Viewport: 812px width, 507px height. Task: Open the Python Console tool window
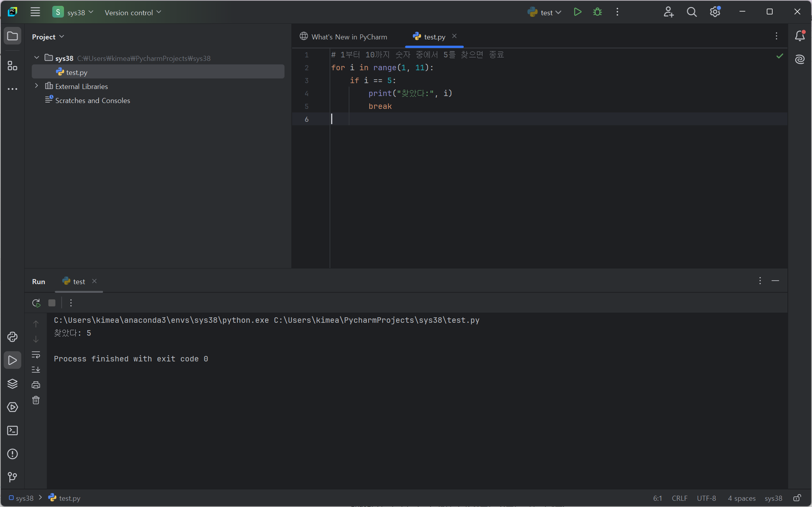pyautogui.click(x=12, y=337)
